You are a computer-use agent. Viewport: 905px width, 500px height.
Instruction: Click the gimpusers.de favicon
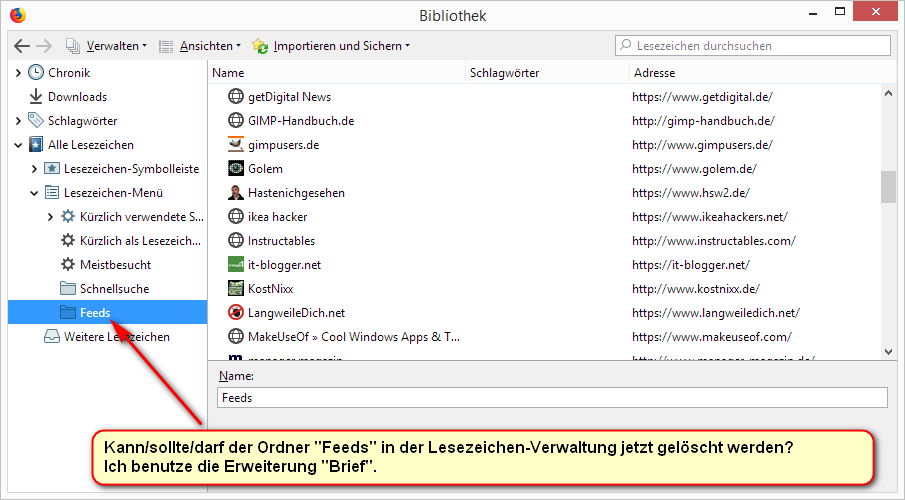pos(235,144)
